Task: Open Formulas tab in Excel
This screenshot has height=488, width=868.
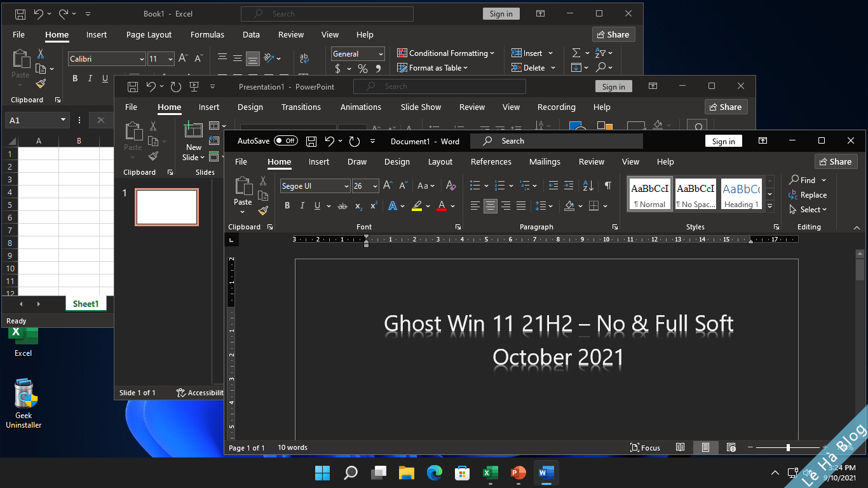Action: click(x=207, y=35)
